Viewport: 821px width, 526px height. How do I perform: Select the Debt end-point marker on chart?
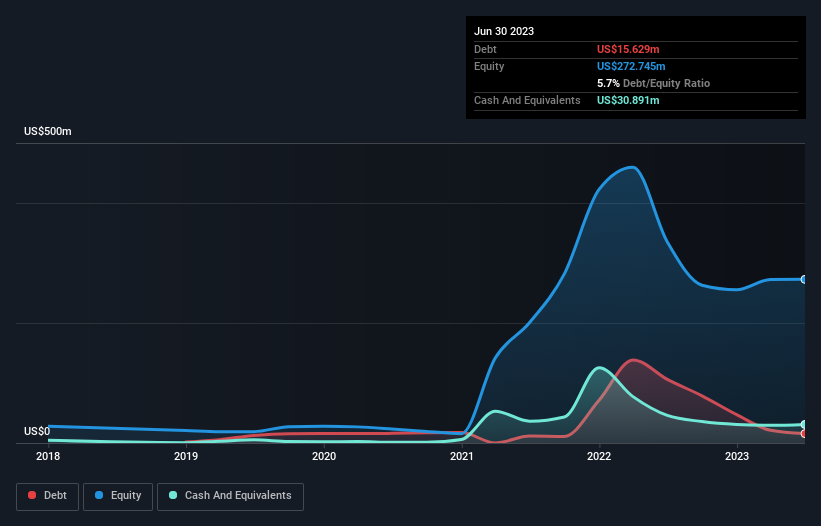pos(804,433)
